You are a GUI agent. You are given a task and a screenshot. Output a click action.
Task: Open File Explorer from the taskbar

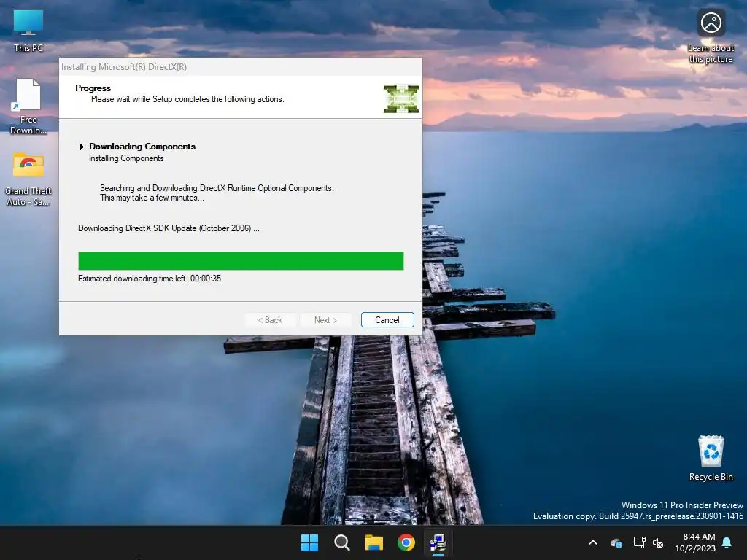[x=374, y=542]
